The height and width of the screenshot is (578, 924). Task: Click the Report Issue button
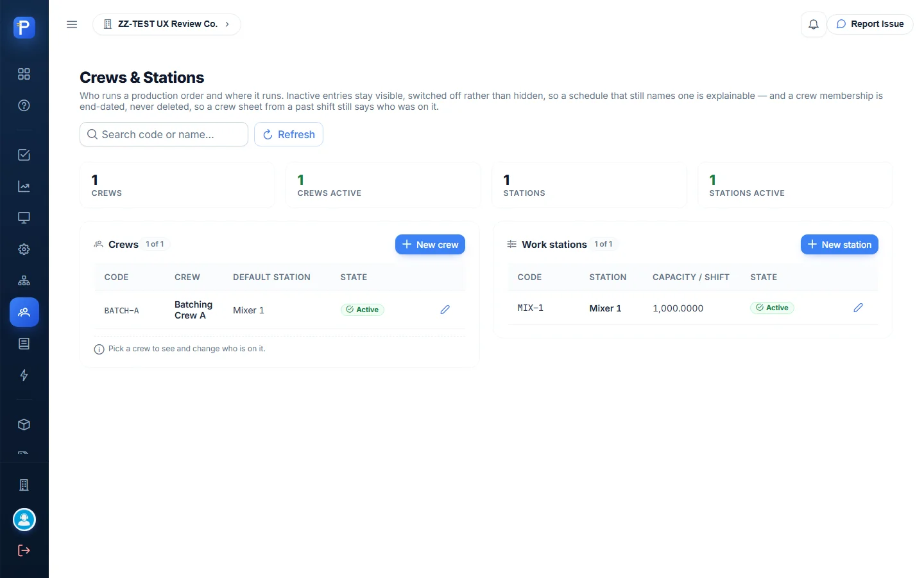pos(870,24)
